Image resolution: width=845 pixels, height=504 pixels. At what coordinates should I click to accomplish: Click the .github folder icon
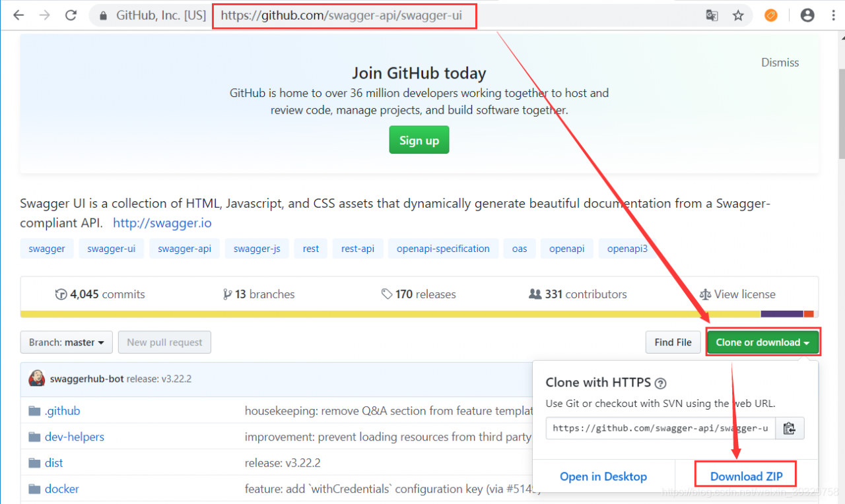[35, 411]
